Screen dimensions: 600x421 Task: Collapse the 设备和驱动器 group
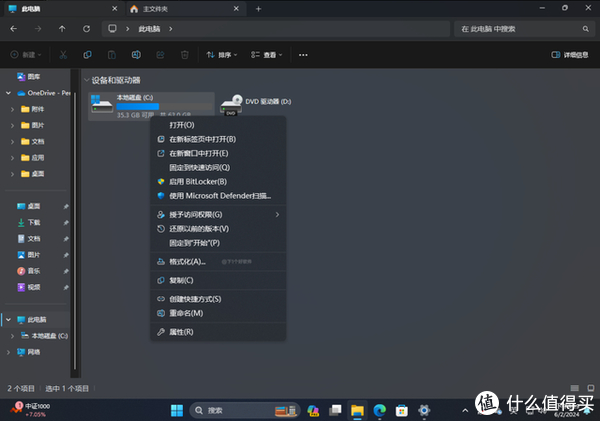point(86,80)
